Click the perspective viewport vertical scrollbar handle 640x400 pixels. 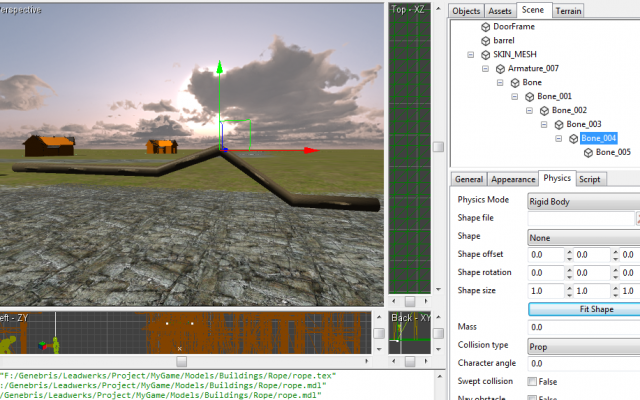[438, 147]
